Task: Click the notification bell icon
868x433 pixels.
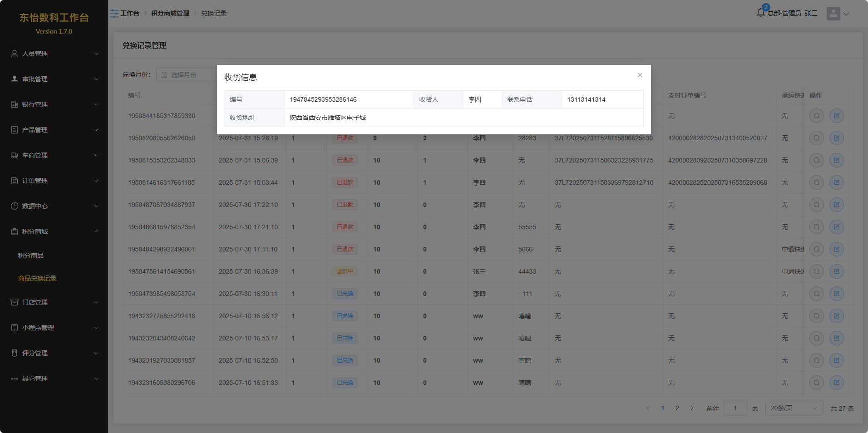Action: tap(760, 13)
